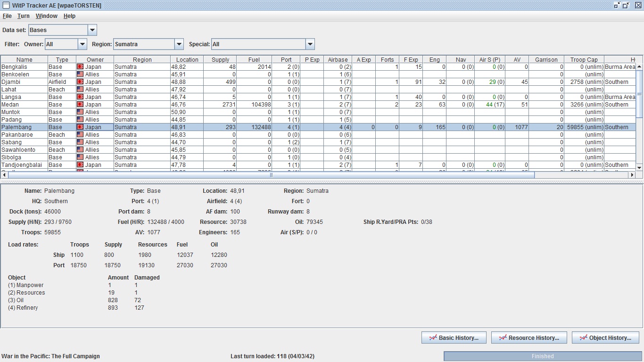This screenshot has height=362, width=644.
Task: Open the Turn menu
Action: (x=24, y=16)
